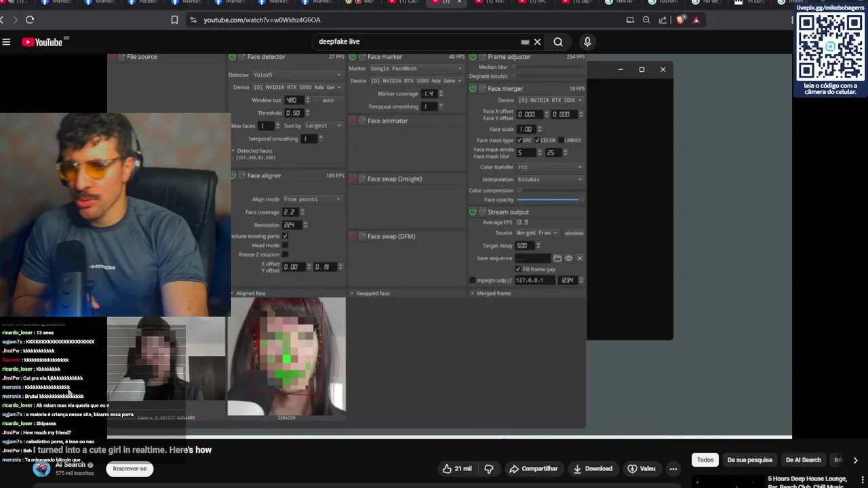Enable the Face swap (DFM) module toggle
The height and width of the screenshot is (488, 868).
[353, 237]
